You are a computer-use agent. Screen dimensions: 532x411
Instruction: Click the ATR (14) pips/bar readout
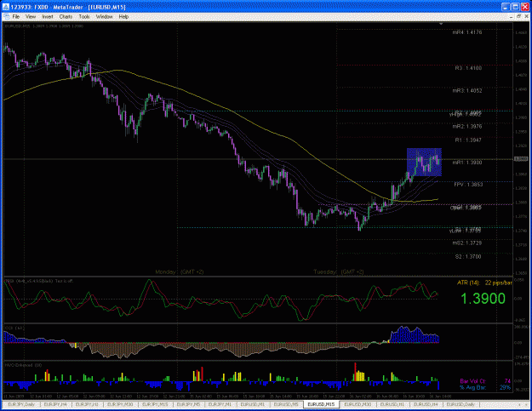484,283
